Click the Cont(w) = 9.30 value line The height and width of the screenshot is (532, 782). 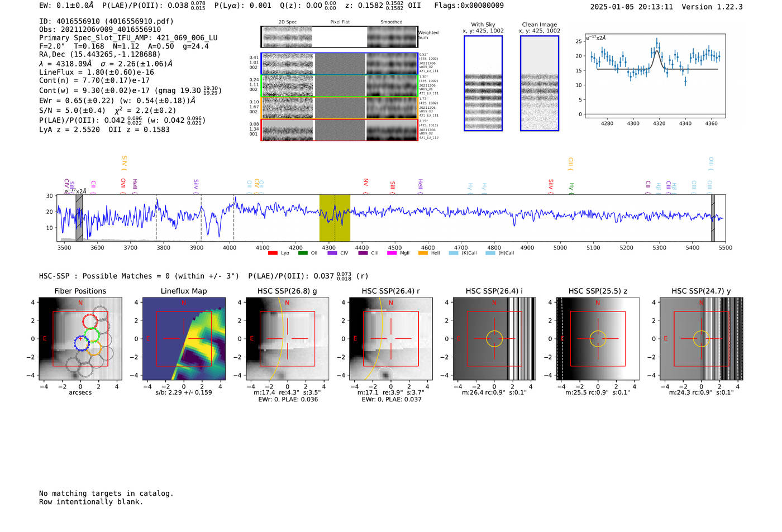click(130, 90)
